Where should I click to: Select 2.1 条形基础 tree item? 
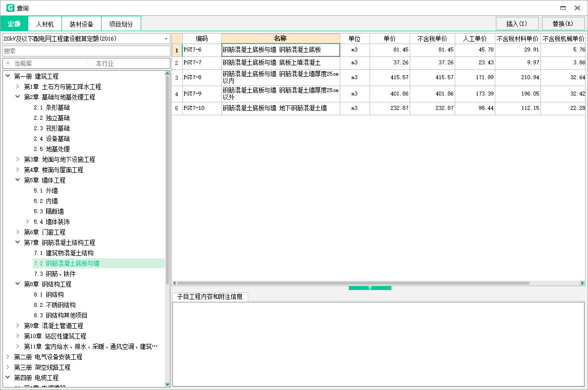(x=52, y=107)
